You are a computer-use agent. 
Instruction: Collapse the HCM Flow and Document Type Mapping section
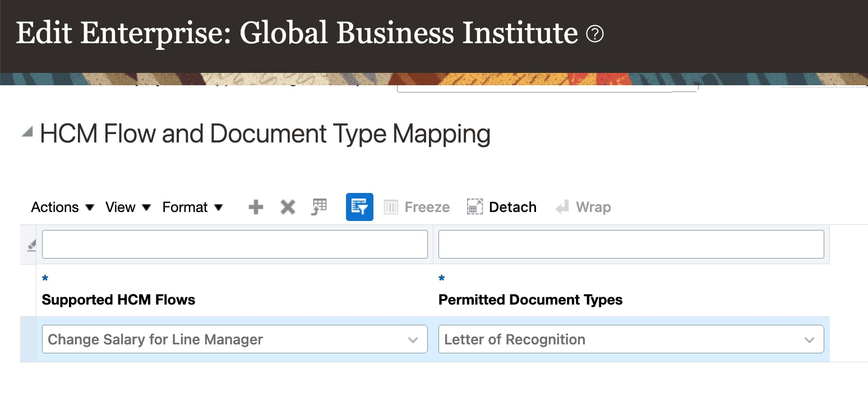pos(26,132)
